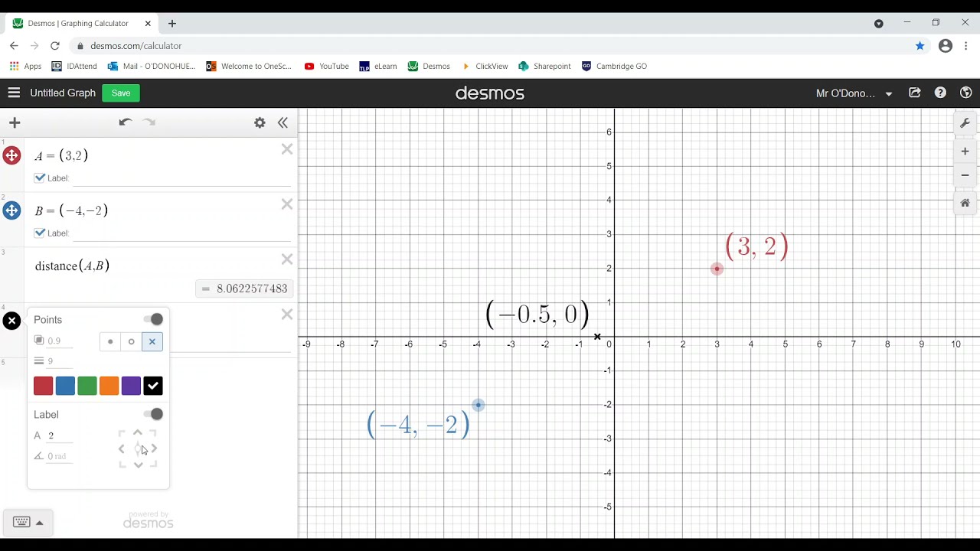Select the filled dot point style

click(110, 341)
